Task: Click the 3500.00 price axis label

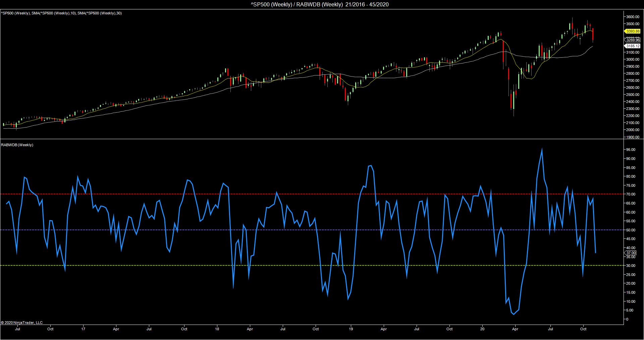Action: pos(633,24)
